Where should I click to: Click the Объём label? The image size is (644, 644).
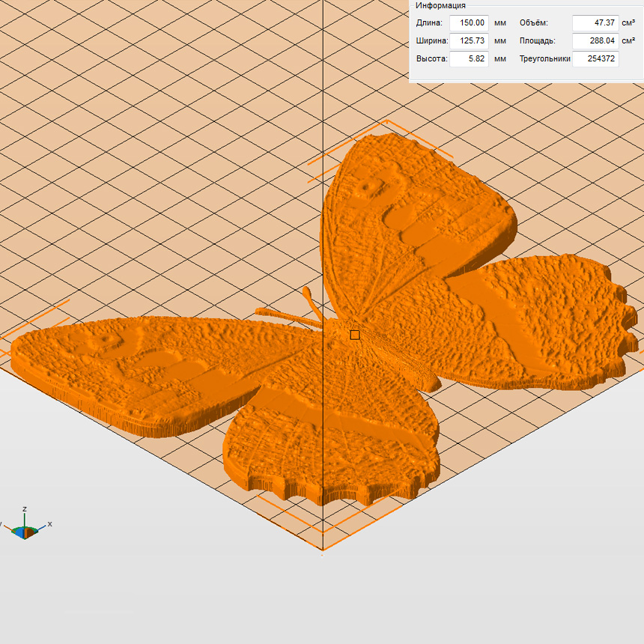coord(533,23)
